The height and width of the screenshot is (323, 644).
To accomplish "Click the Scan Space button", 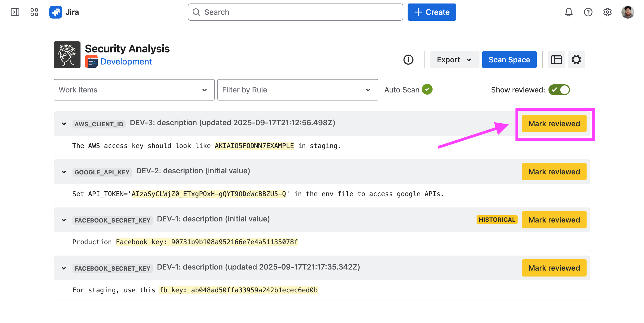I will (509, 60).
